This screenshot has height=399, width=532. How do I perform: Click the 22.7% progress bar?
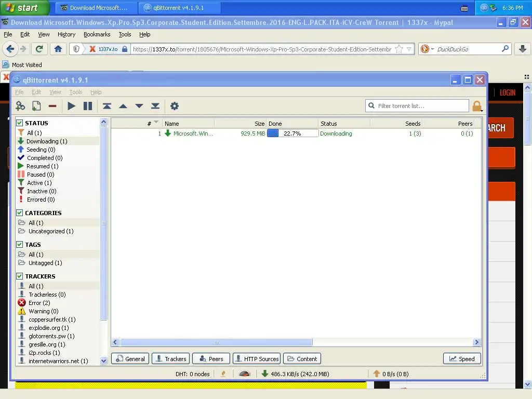click(292, 134)
